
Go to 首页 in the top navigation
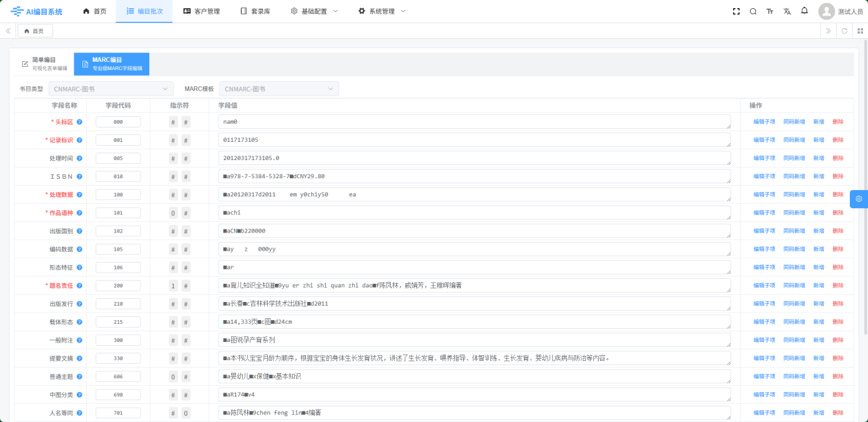point(95,11)
